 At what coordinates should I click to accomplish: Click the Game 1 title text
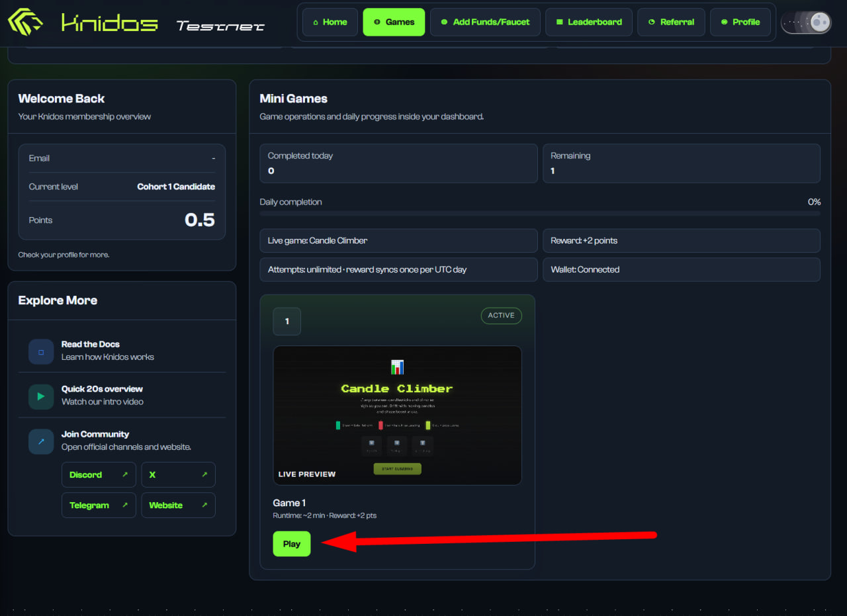(289, 503)
